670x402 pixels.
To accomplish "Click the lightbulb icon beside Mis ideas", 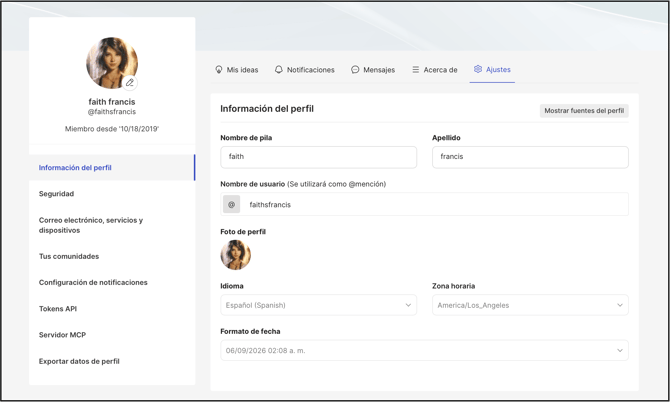I will click(219, 69).
